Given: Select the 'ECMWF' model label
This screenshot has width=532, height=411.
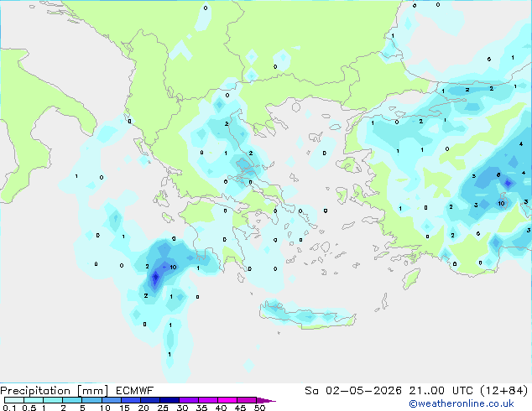Looking at the screenshot, I should (135, 391).
